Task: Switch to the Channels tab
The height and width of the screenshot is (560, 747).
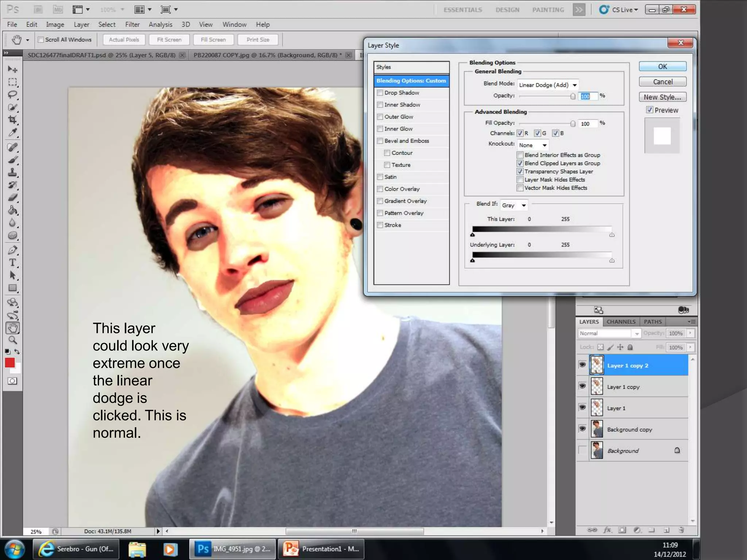Action: click(x=621, y=322)
